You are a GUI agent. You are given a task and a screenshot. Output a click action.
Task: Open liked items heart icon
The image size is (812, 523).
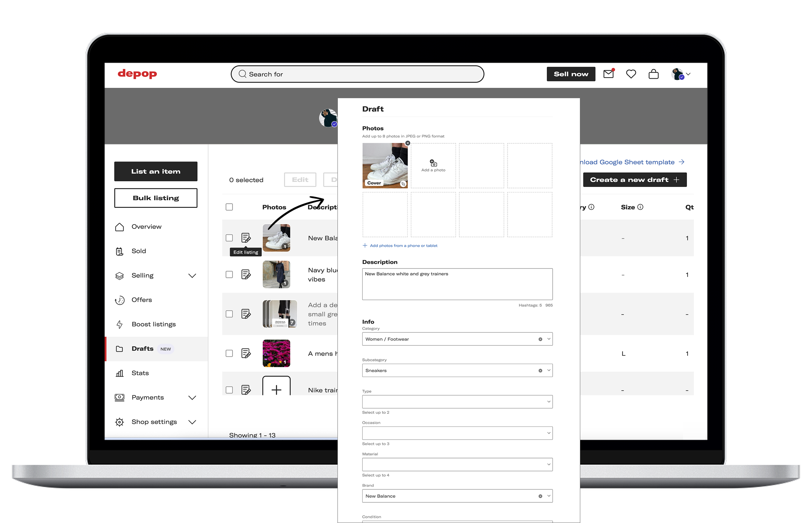pos(631,74)
